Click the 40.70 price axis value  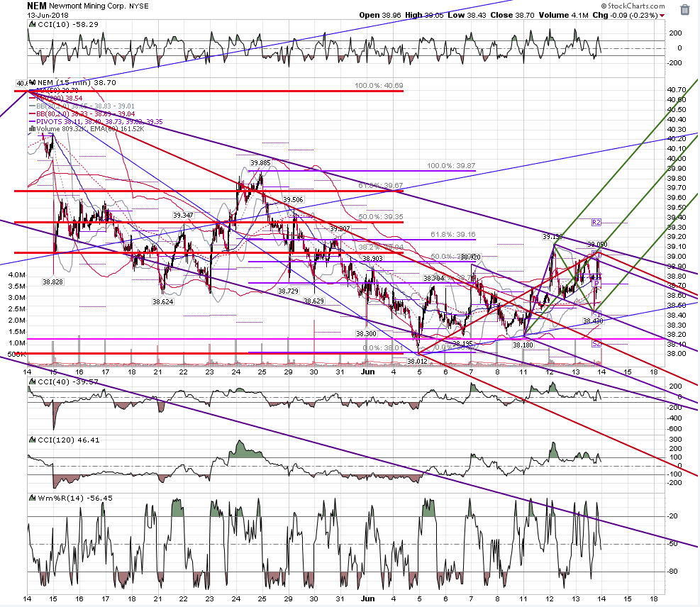[677, 90]
